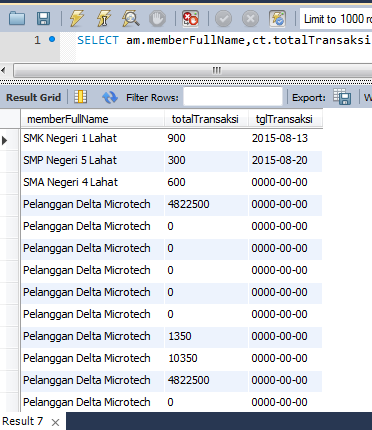Execute the query with lightning bolt icon
The image size is (372, 430).
76,18
